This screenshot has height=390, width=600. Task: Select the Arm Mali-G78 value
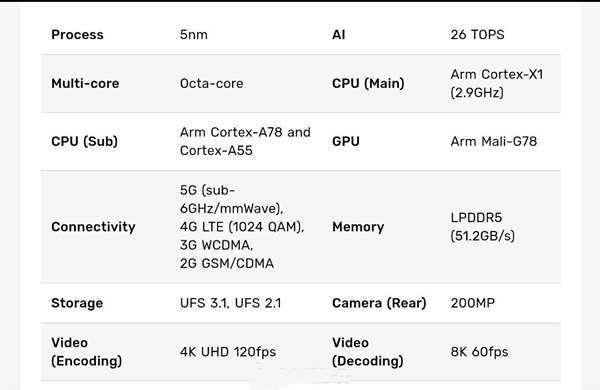coord(494,141)
